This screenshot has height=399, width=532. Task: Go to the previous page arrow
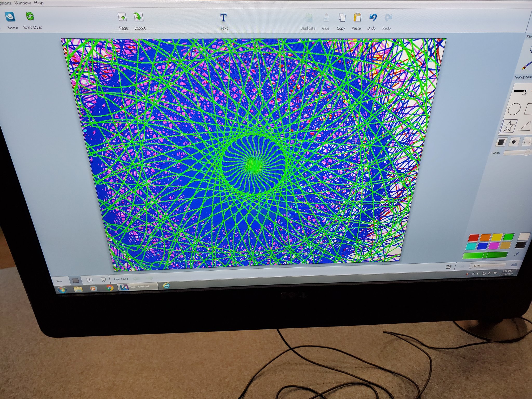(x=136, y=278)
